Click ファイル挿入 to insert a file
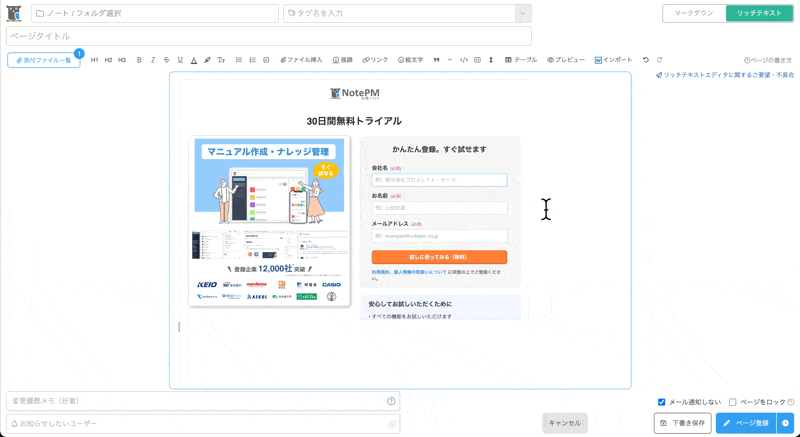This screenshot has height=437, width=800. (x=302, y=60)
